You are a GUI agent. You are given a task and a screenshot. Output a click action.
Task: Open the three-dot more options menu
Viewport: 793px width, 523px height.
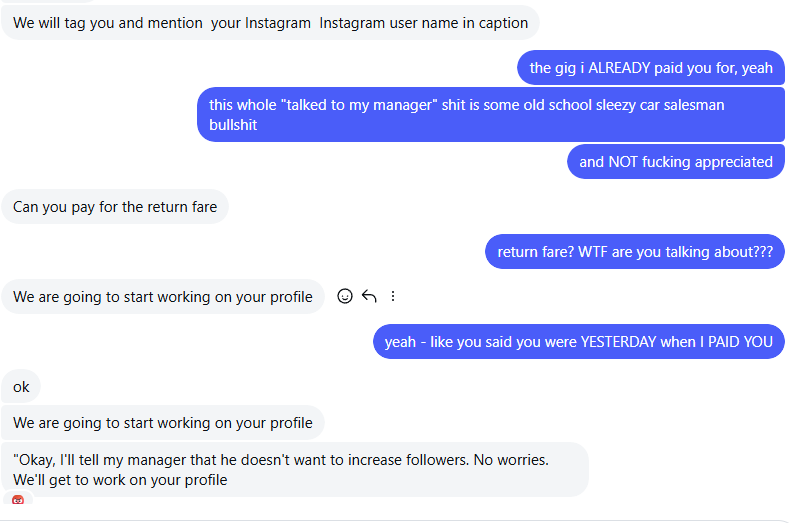click(x=393, y=296)
